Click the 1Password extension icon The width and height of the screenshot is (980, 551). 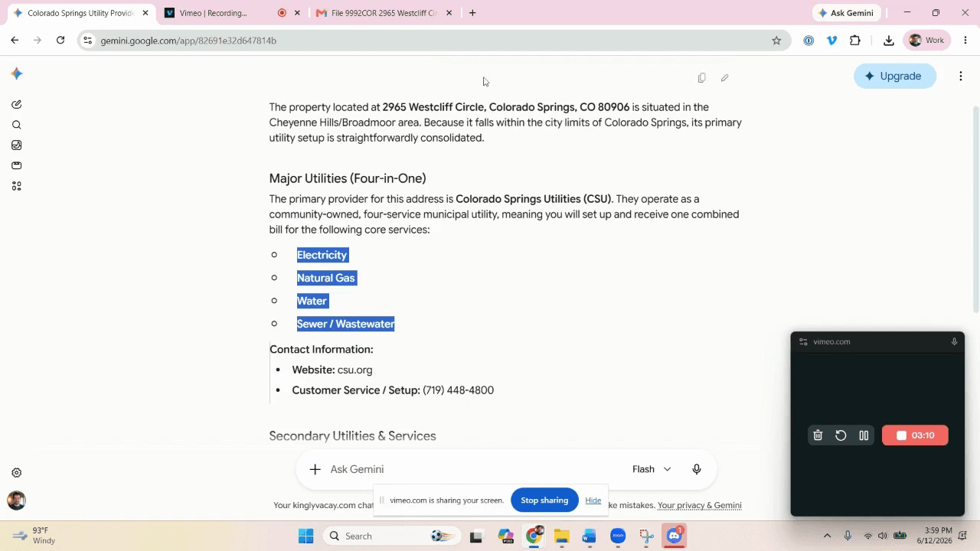pos(808,41)
